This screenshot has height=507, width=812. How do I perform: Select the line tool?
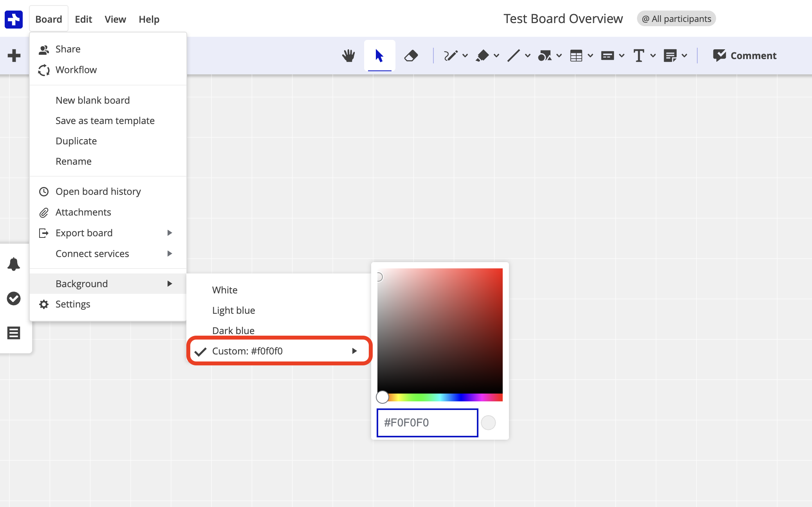tap(513, 56)
